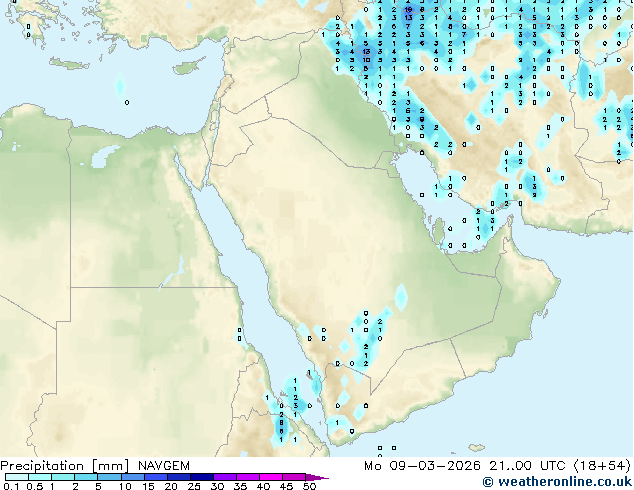Image resolution: width=634 pixels, height=490 pixels.
Task: Click the '15' legend scale label
Action: click(148, 486)
